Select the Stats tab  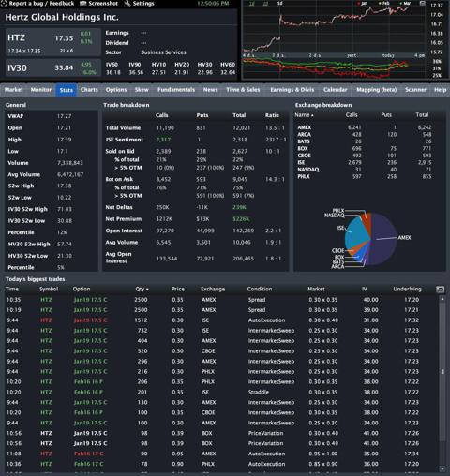67,90
